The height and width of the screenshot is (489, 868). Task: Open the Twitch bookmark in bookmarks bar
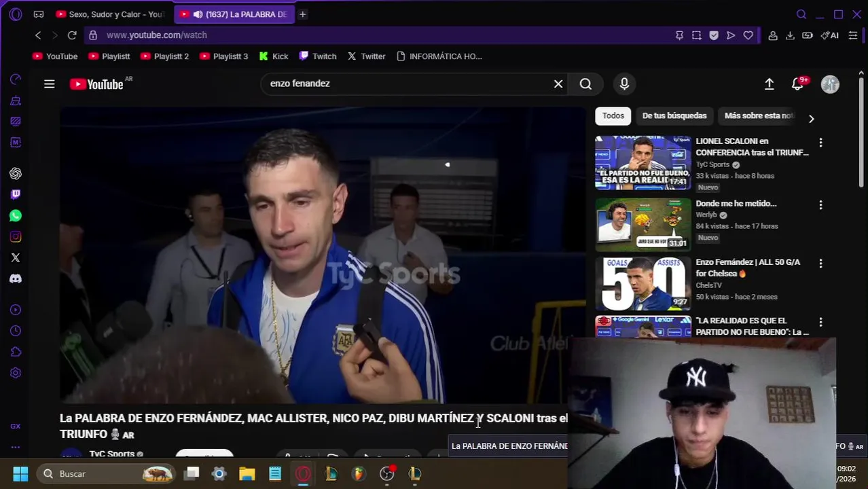pos(318,56)
